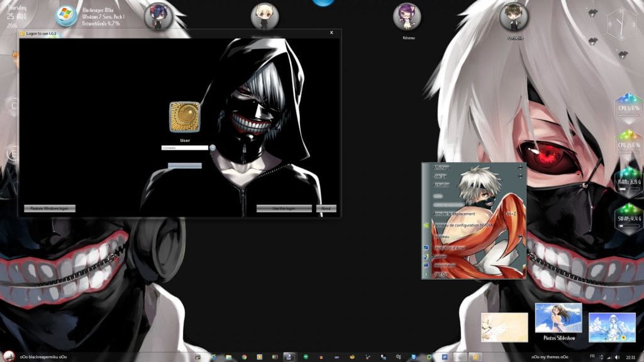Click the Windows logo orb icon

(x=66, y=16)
